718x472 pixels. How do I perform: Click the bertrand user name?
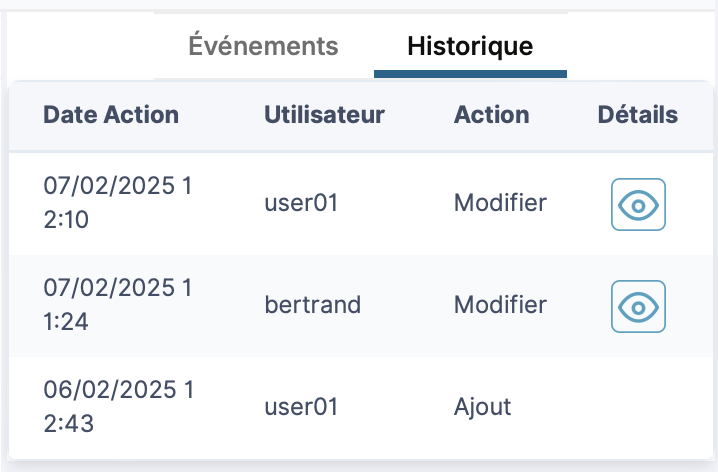pyautogui.click(x=312, y=305)
